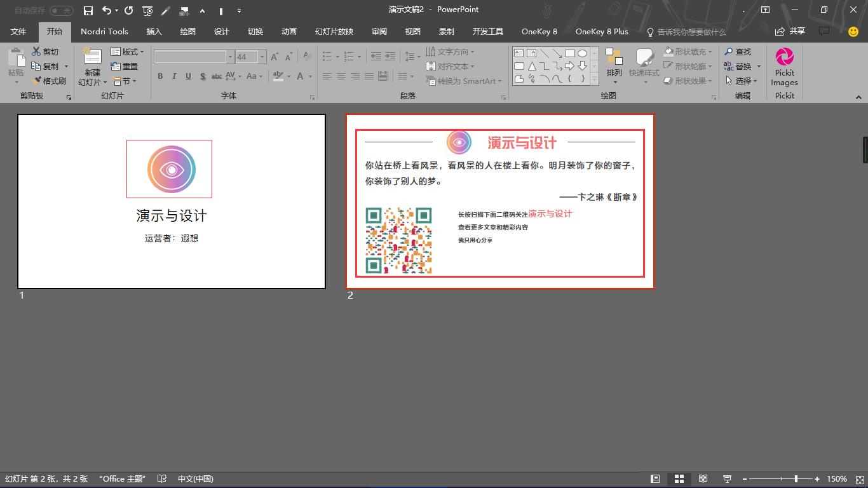Toggle italic formatting

coord(173,76)
